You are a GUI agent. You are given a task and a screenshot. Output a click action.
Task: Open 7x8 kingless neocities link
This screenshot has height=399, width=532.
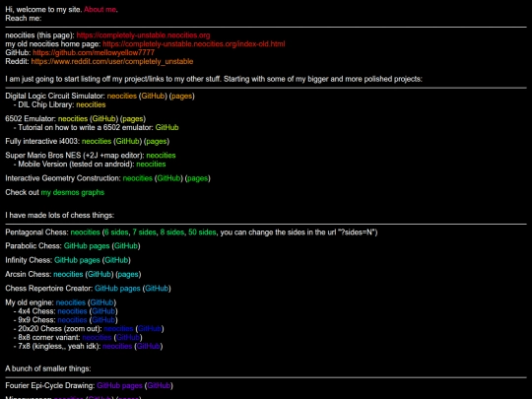[x=117, y=347]
